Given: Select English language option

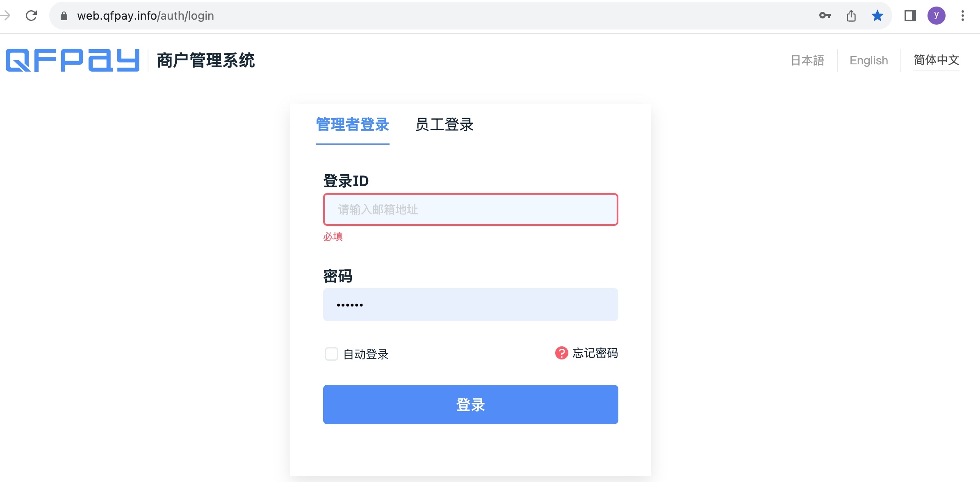Looking at the screenshot, I should [x=869, y=60].
